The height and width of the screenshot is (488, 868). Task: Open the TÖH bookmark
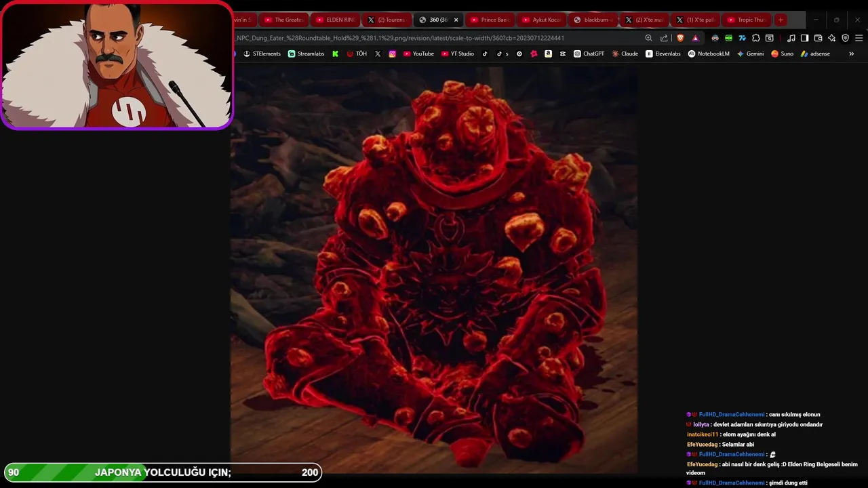(x=356, y=54)
